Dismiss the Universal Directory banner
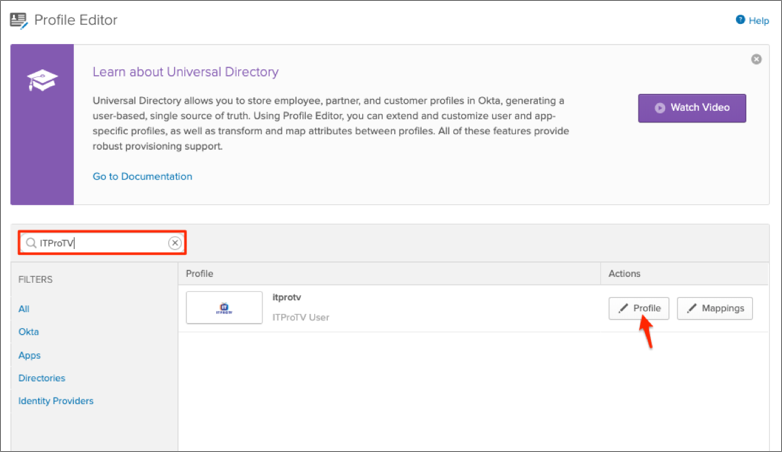 (756, 60)
